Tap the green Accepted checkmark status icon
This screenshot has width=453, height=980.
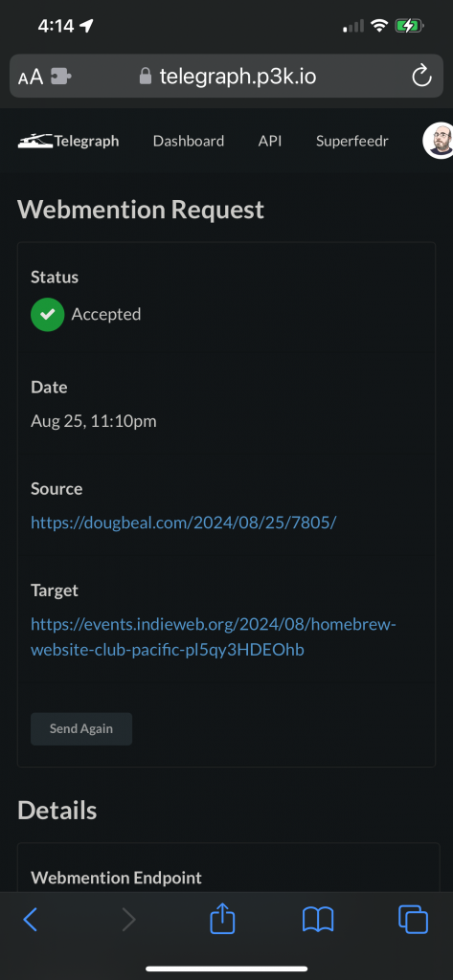[x=48, y=314]
